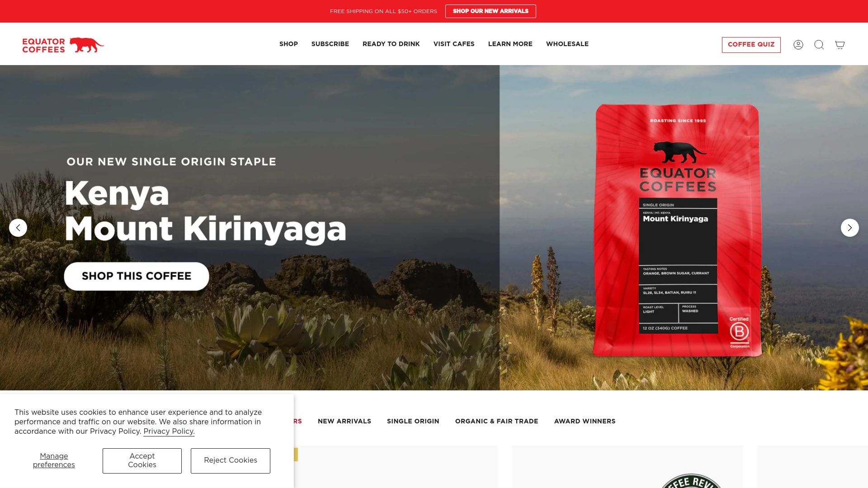This screenshot has height=488, width=868.
Task: Start the COFFEE QUIZ
Action: click(751, 45)
